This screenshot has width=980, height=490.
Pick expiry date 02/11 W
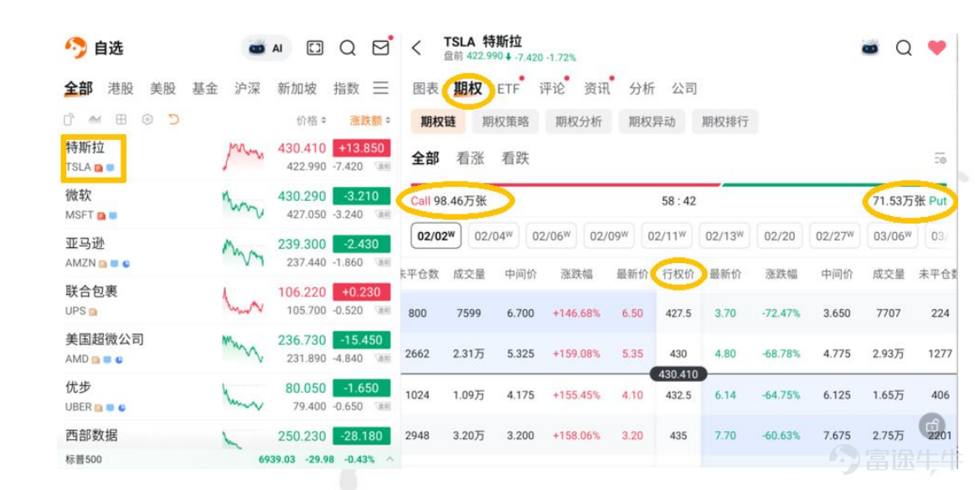tap(667, 236)
